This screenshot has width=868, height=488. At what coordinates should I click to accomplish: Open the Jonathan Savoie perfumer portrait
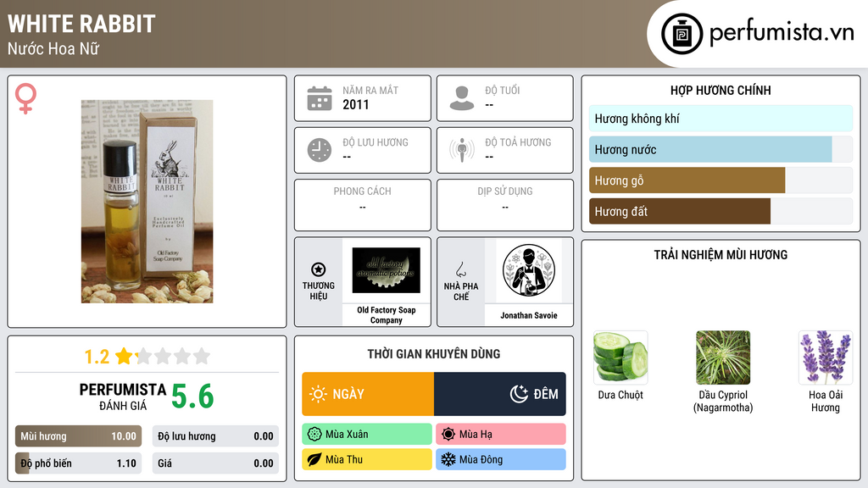[x=529, y=270]
